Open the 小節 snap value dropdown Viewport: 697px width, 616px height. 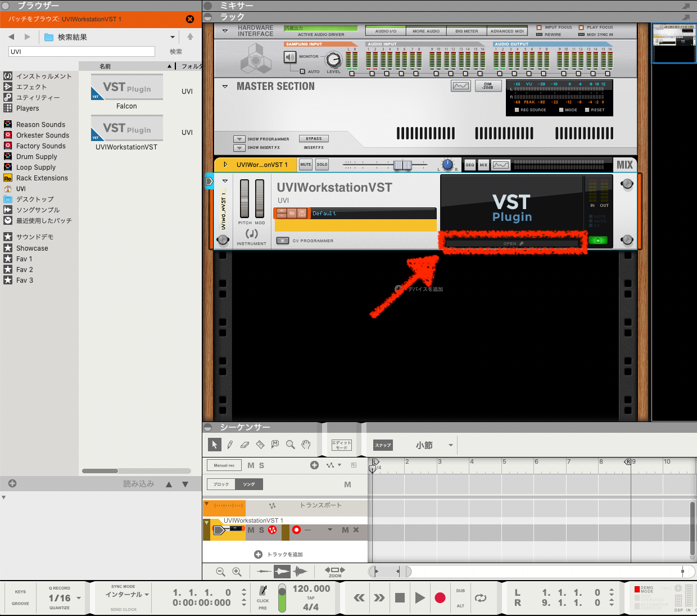451,445
